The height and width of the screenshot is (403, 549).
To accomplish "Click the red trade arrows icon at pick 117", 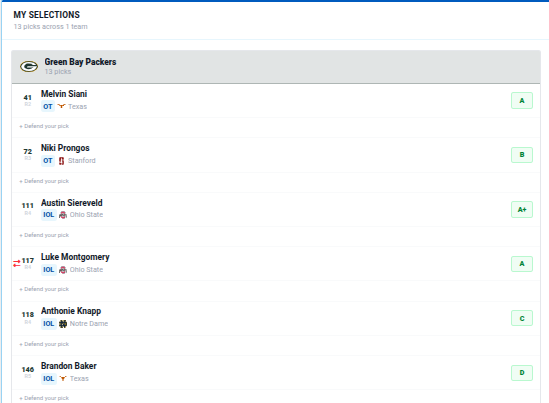I will pos(16,263).
